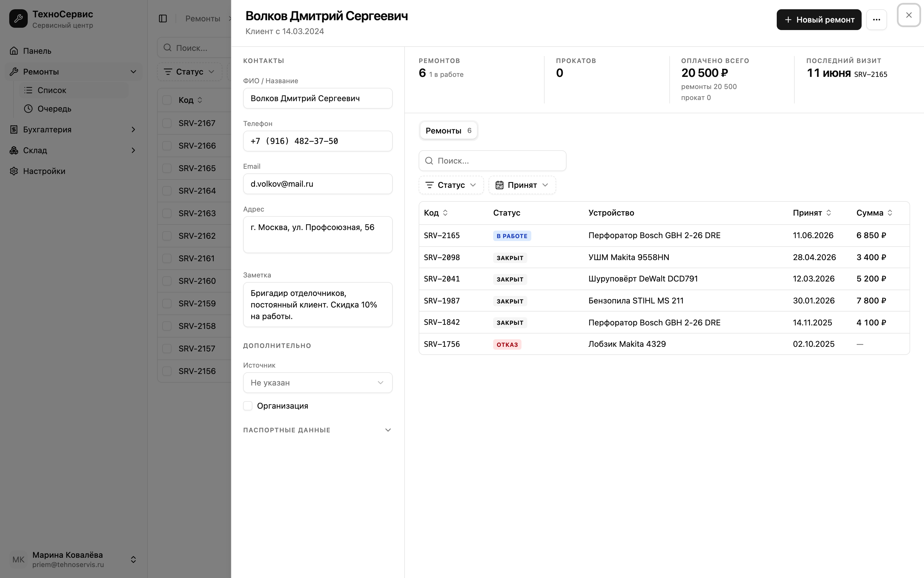Viewport: 924px width, 578px height.
Task: Open Список under Ремонты
Action: click(x=74, y=90)
